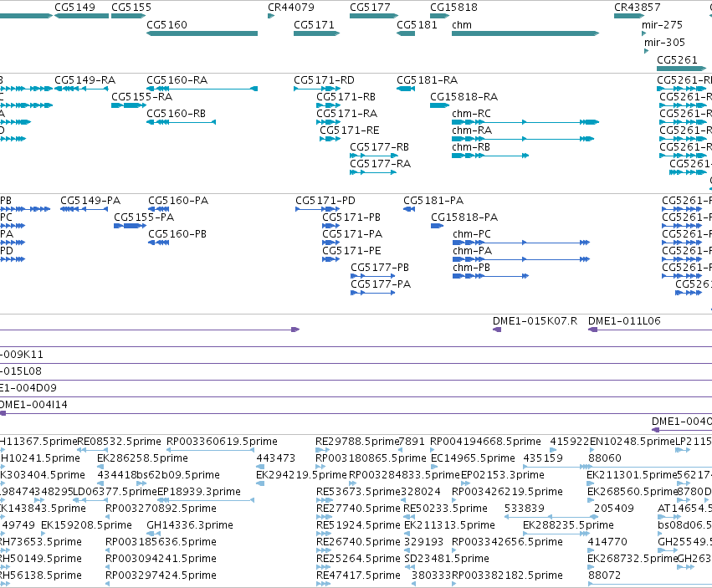The width and height of the screenshot is (712, 588).
Task: Select the CG5261 gene label
Action: click(677, 60)
